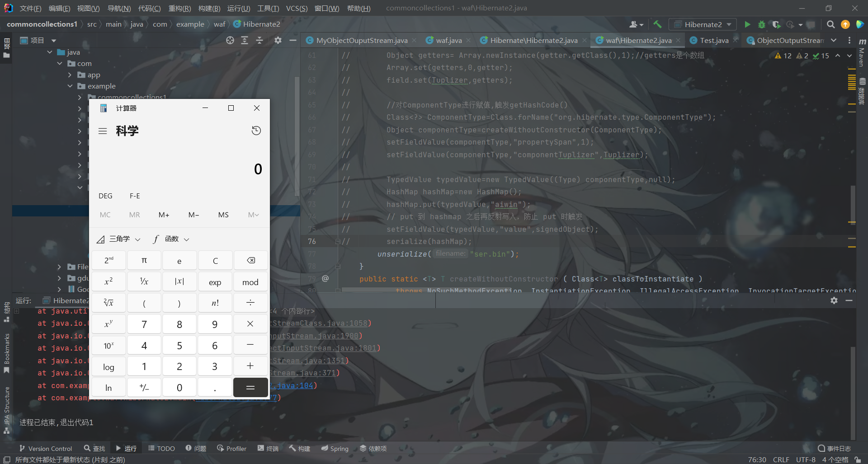
Task: Toggle read-only lock icon in status bar
Action: pyautogui.click(x=858, y=459)
